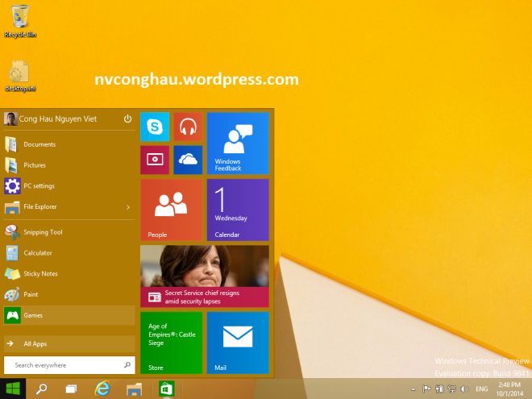Click the network tray icon

452,389
